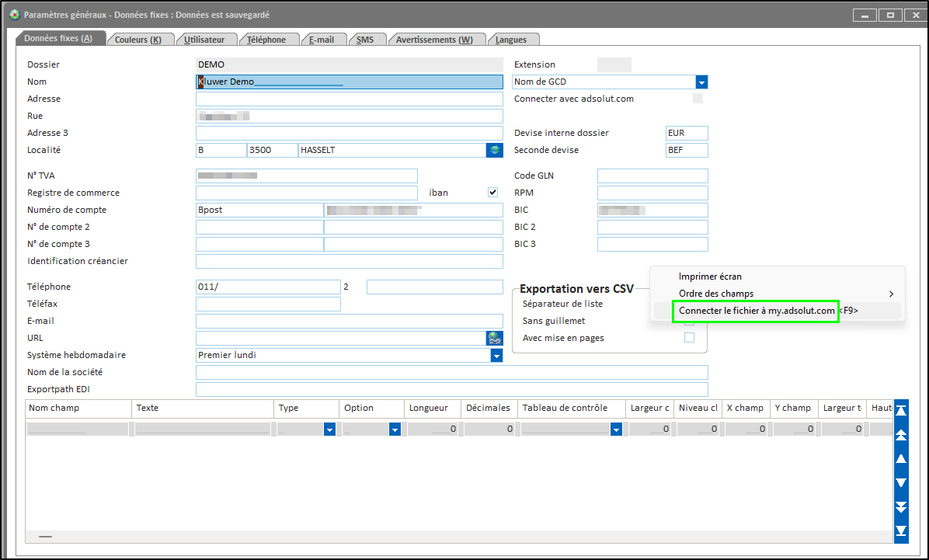This screenshot has width=929, height=560.
Task: Enable Connecter avec adsolut.com checkbox
Action: point(698,99)
